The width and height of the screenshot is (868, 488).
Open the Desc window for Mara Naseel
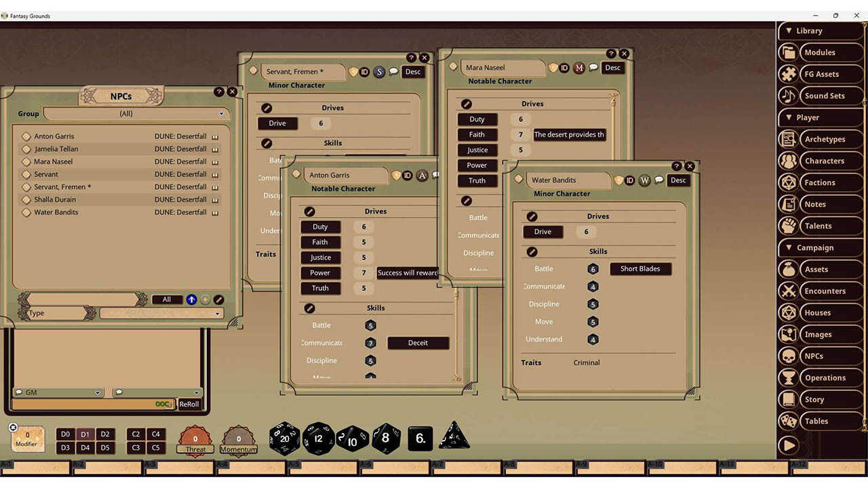click(x=612, y=67)
